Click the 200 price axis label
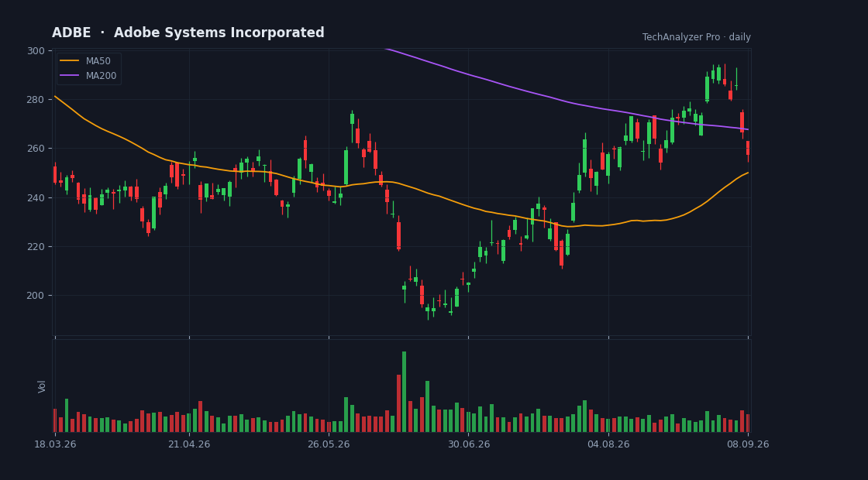Viewport: 868px width, 480px height. [36, 295]
